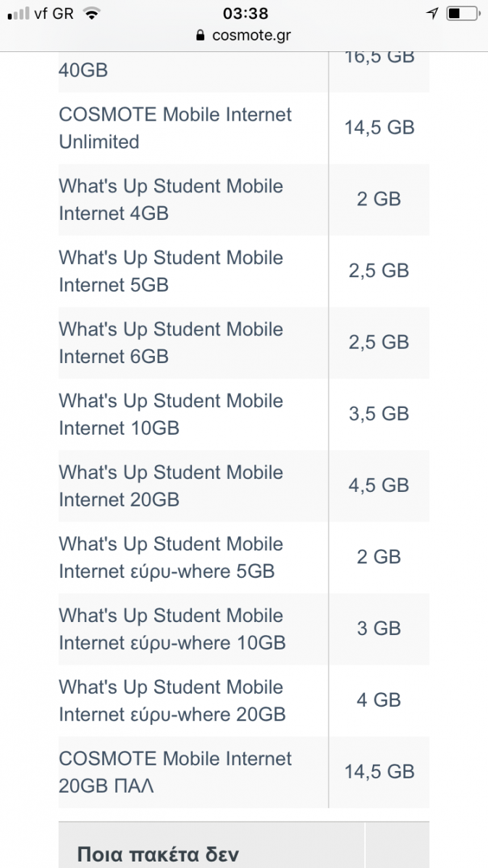Viewport: 488px width, 868px height.
Task: Select Student Internet εύρυ-where 10GB row
Action: tap(172, 629)
